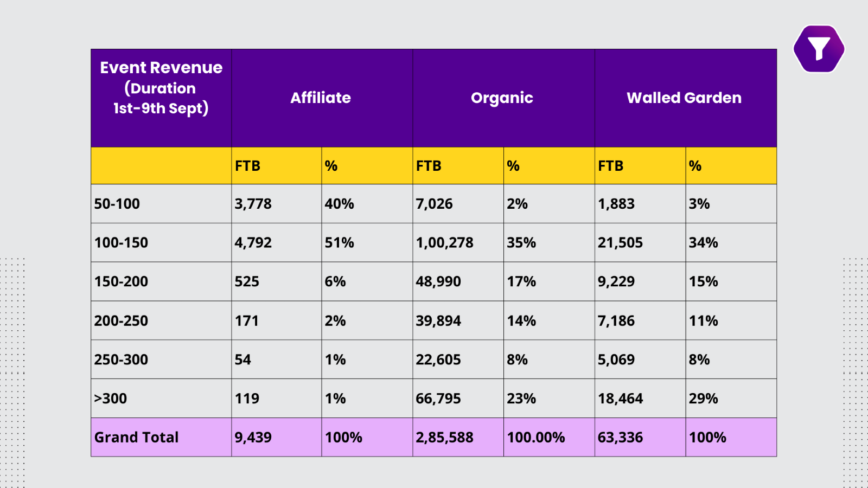The width and height of the screenshot is (868, 488).
Task: Select the Affiliate column header
Action: coord(321,98)
